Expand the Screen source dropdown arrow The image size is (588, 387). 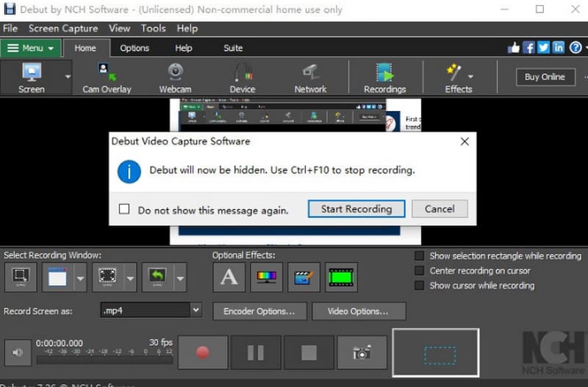68,77
